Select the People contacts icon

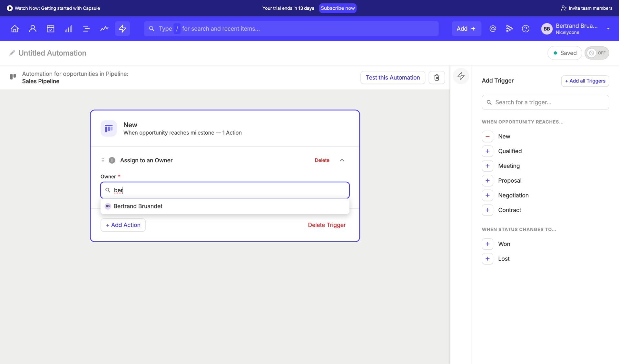pos(33,28)
